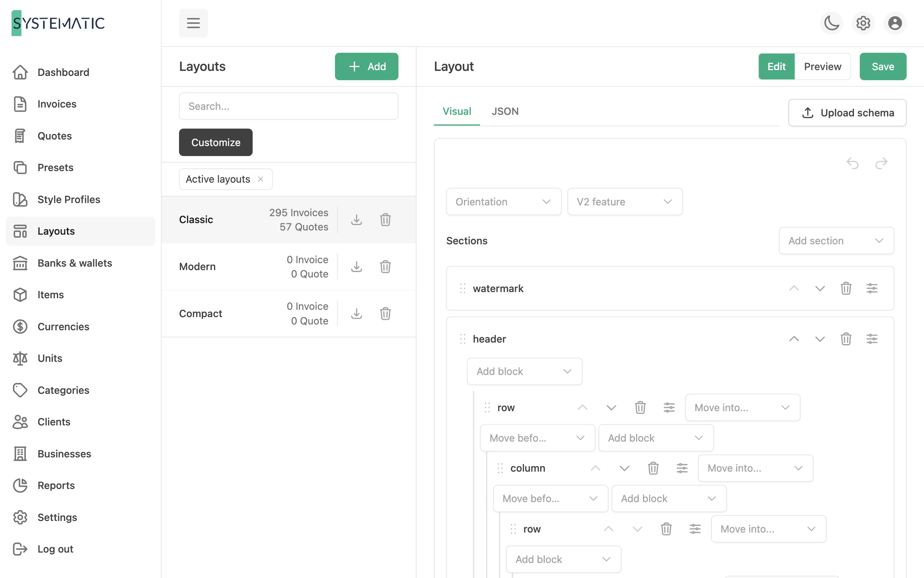Move the header section up
The height and width of the screenshot is (578, 924).
coord(794,339)
